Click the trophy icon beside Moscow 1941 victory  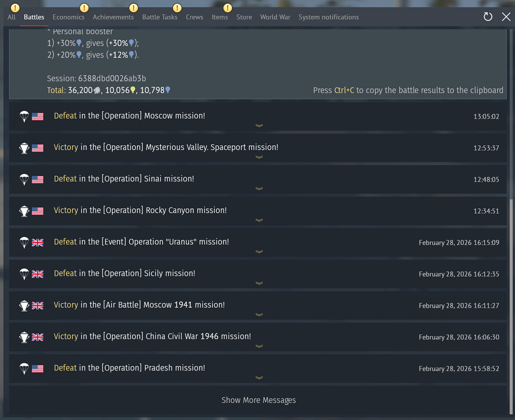pos(24,305)
